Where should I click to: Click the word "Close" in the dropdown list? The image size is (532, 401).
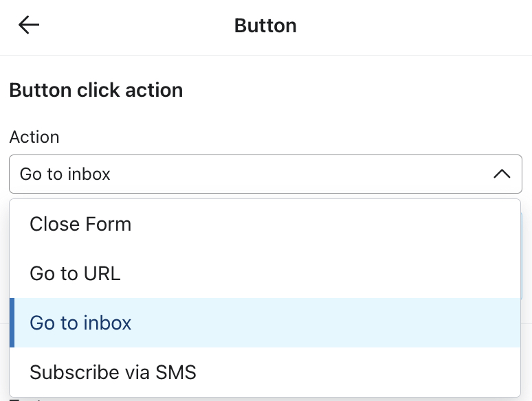[x=53, y=224]
